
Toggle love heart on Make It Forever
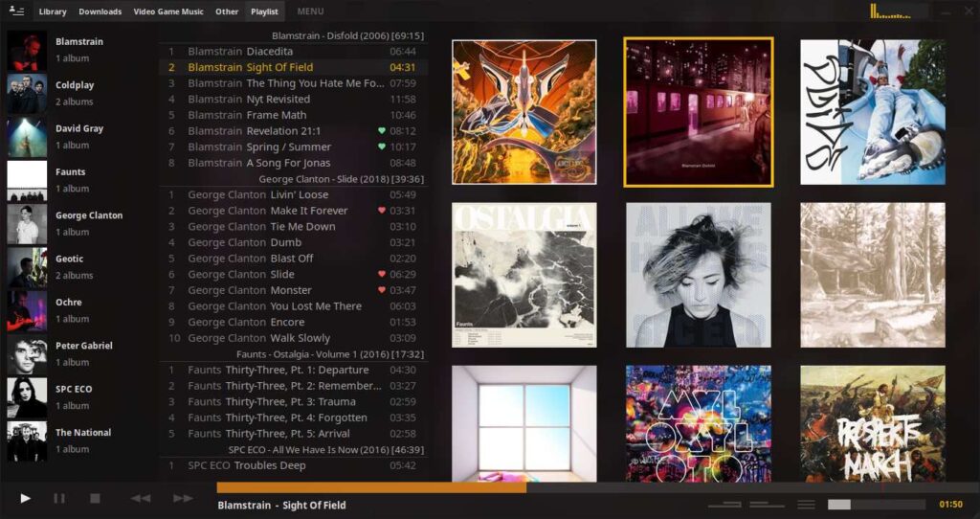coord(382,211)
